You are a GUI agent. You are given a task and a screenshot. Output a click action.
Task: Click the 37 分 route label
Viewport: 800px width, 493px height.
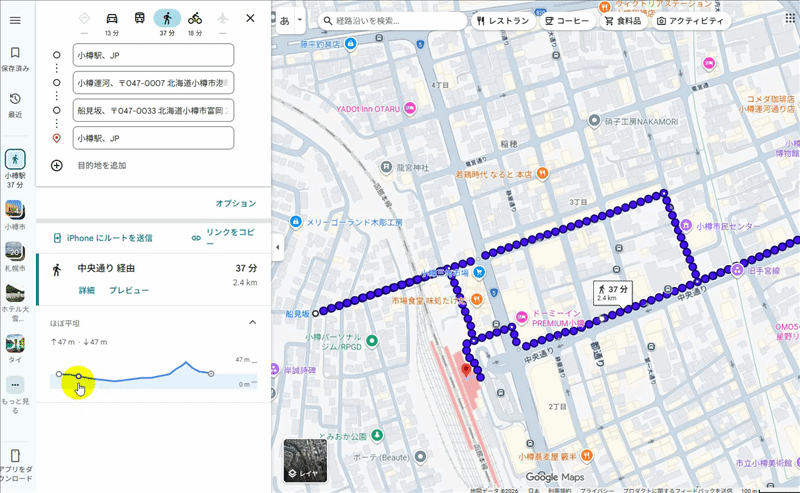(x=613, y=293)
